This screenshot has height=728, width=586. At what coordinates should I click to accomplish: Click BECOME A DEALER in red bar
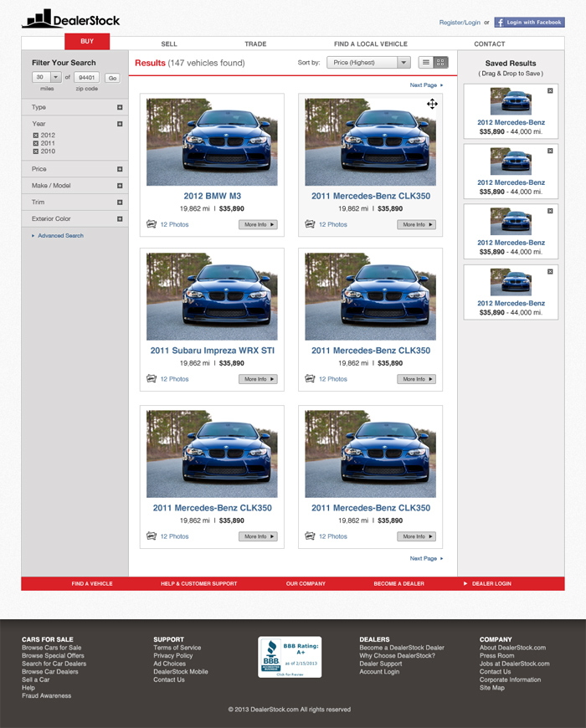coord(398,583)
